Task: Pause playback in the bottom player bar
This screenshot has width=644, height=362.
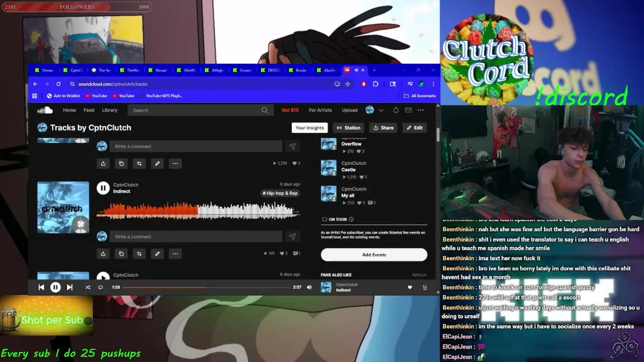Action: pos(55,287)
